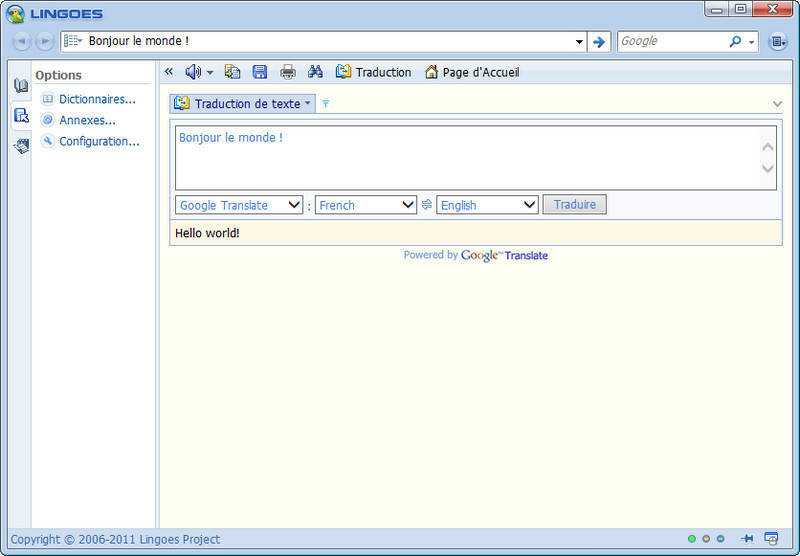The height and width of the screenshot is (556, 800).
Task: Collapse the translation panel chevron
Action: pos(777,104)
